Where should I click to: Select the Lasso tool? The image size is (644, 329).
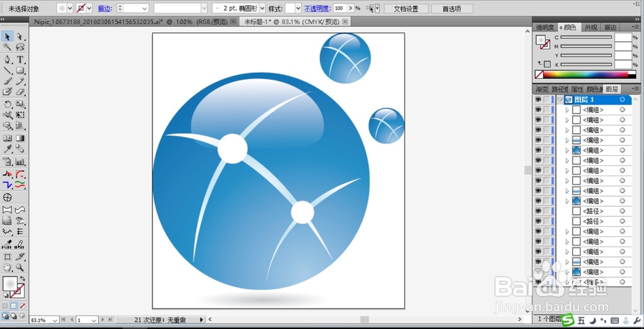coord(20,47)
